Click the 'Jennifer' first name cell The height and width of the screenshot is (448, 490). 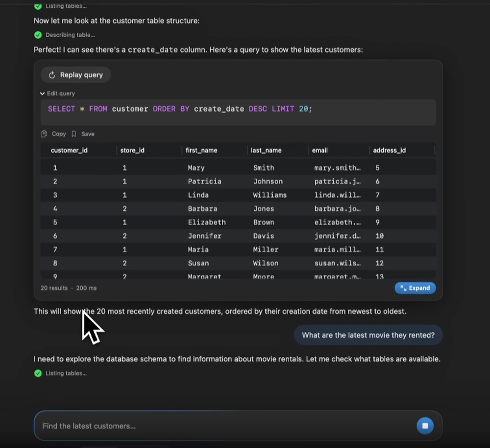tap(204, 236)
